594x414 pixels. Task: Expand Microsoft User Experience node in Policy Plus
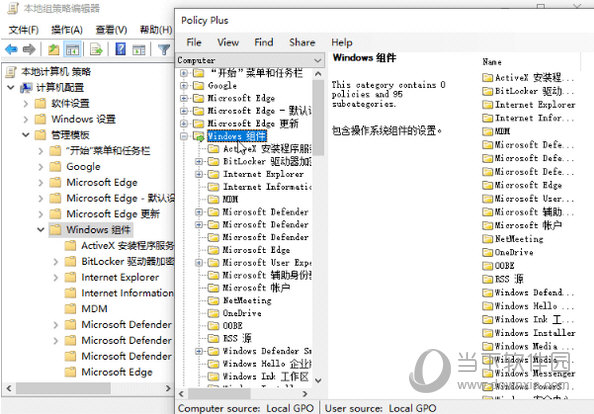[x=199, y=262]
